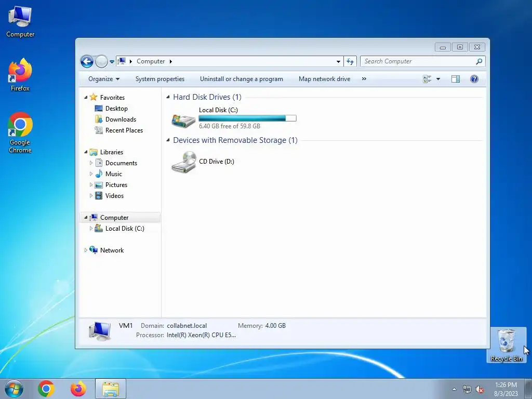Select the Music library
532x399 pixels.
[x=113, y=174]
